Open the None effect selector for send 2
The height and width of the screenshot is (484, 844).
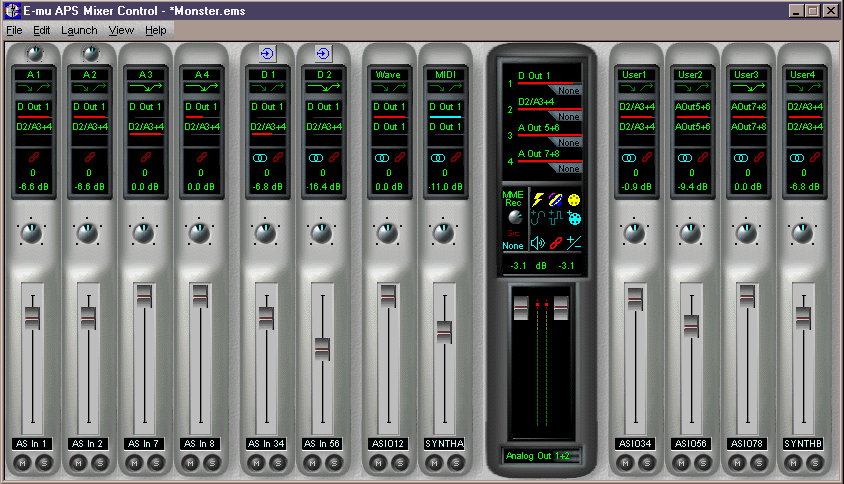click(x=567, y=116)
